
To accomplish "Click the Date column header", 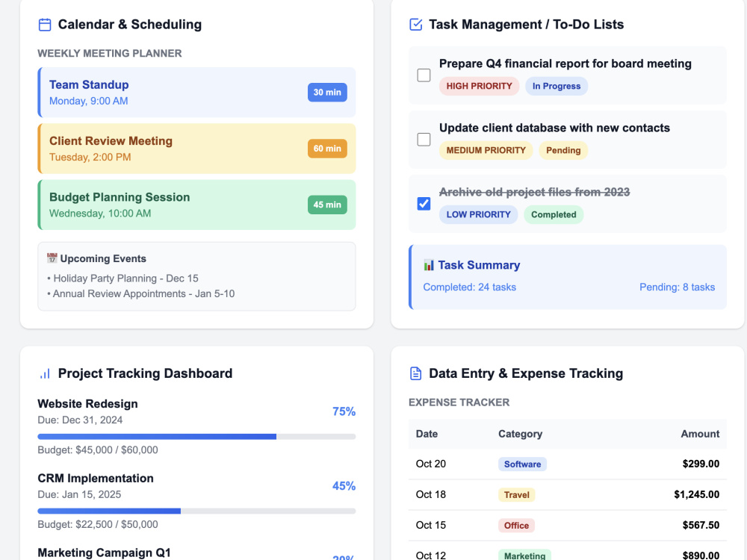I will pos(427,434).
